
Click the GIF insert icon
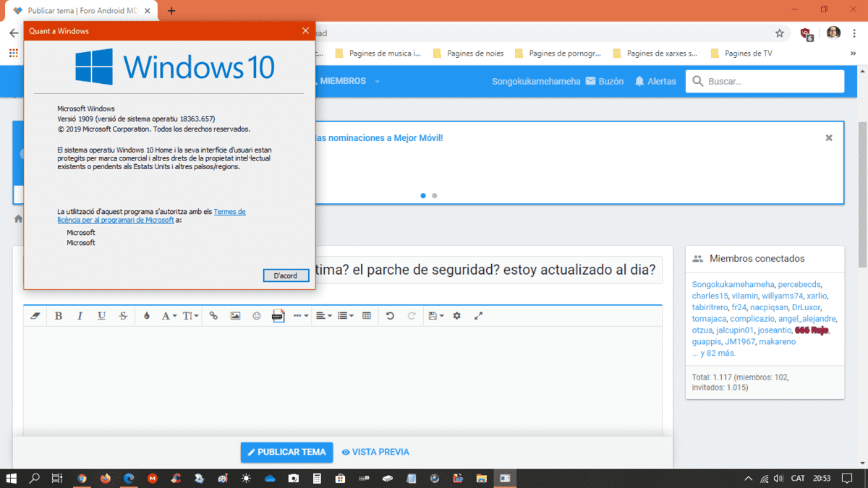point(278,316)
